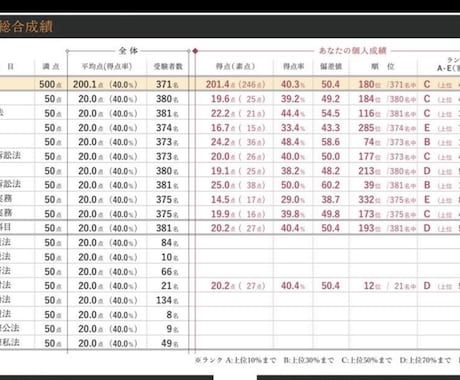This screenshot has height=380, width=460.
Task: Click the 平均点(得点率) column header
Action: (107, 66)
